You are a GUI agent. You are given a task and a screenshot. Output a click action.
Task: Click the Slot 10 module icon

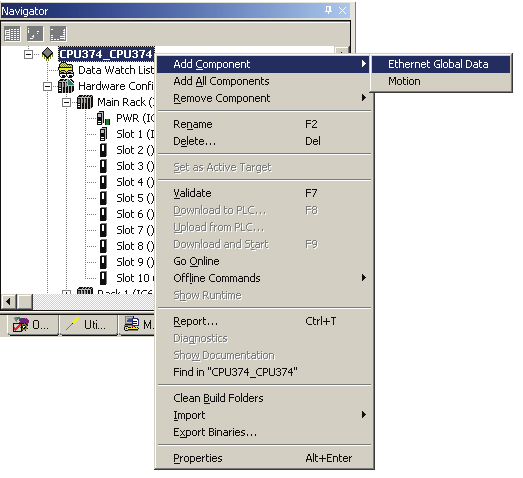tap(103, 278)
